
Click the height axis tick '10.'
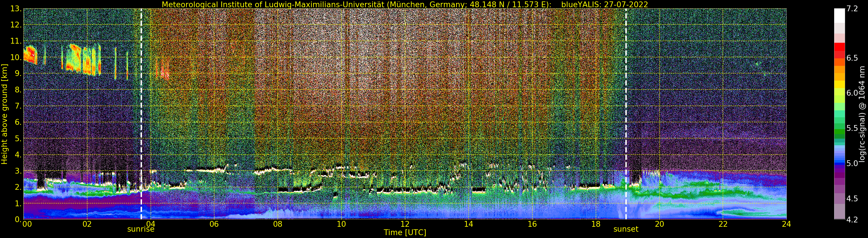click(16, 57)
